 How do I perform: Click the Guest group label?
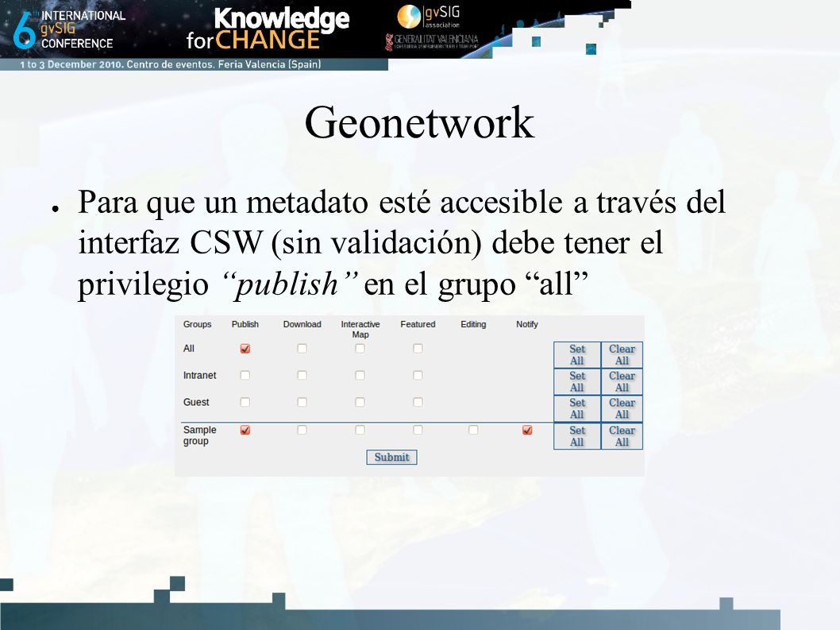click(x=196, y=402)
